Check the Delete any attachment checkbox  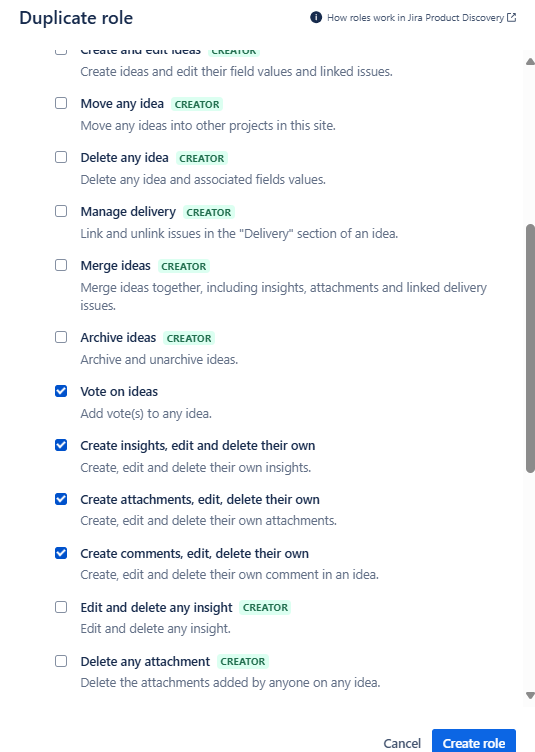(x=61, y=661)
